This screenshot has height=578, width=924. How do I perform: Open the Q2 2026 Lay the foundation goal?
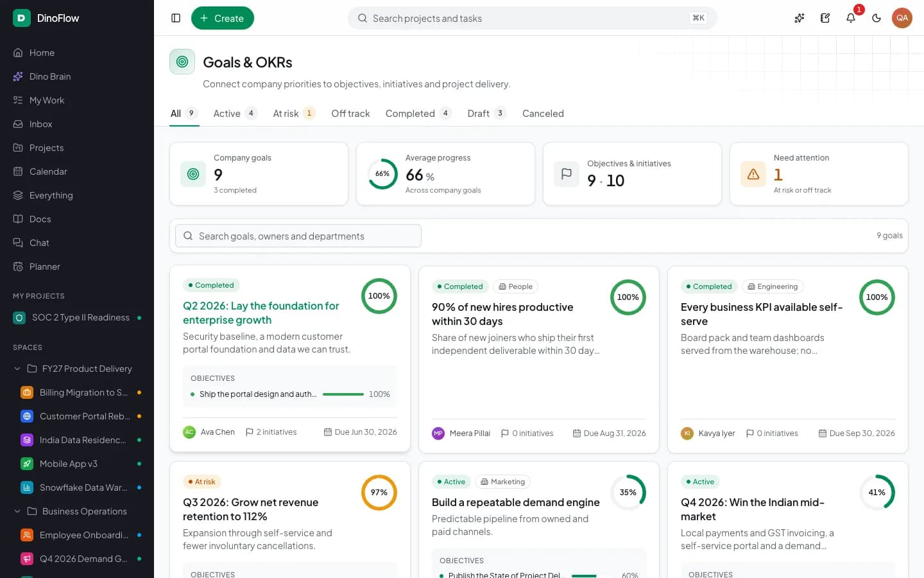261,313
